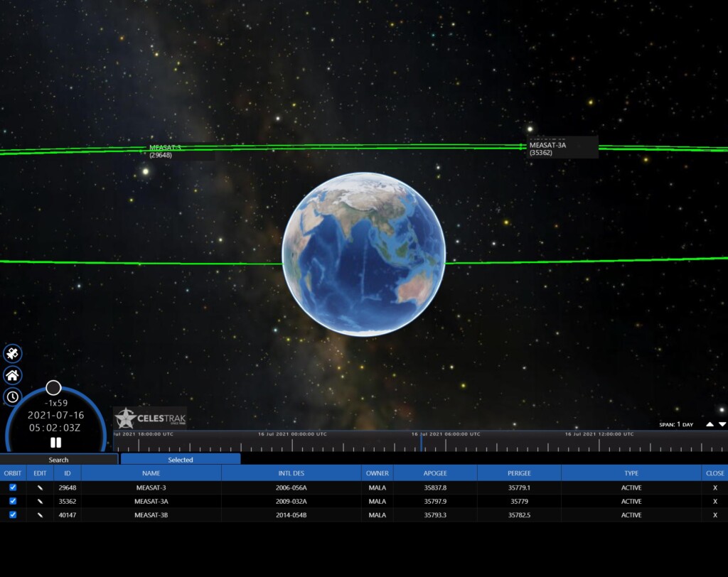Open the clock icon in the sidebar
The width and height of the screenshot is (728, 577).
(12, 396)
